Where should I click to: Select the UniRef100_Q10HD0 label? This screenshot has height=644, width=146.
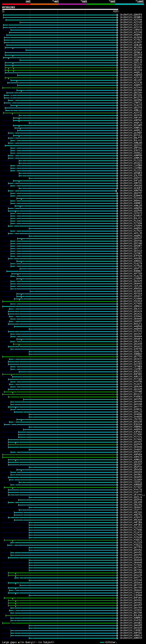(131, 133)
